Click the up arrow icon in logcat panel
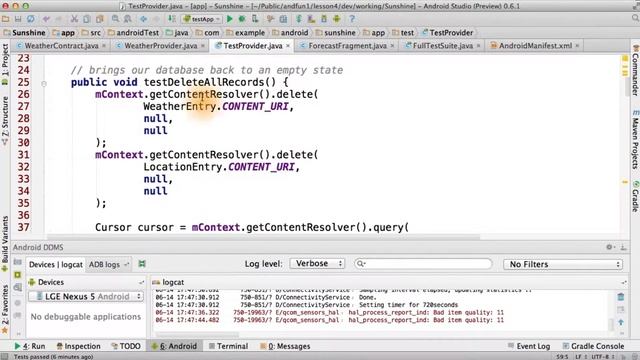Image resolution: width=640 pixels, height=360 pixels. (x=621, y=322)
